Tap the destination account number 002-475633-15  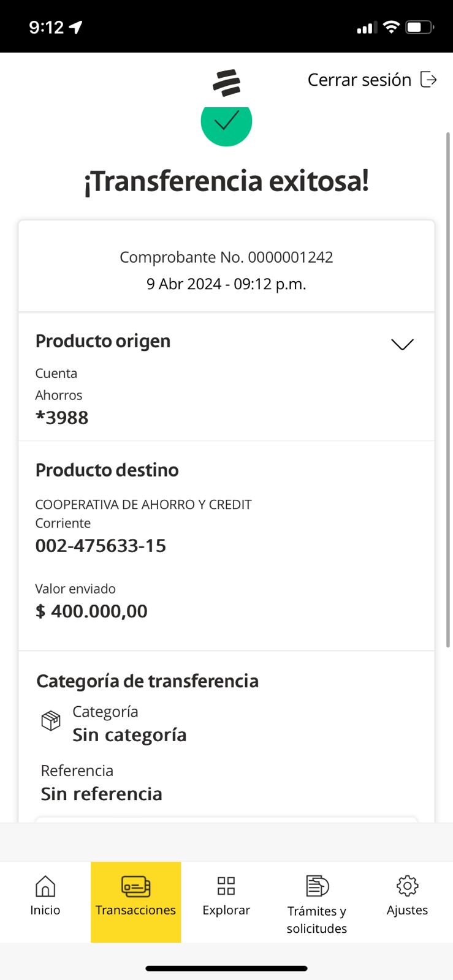(101, 546)
